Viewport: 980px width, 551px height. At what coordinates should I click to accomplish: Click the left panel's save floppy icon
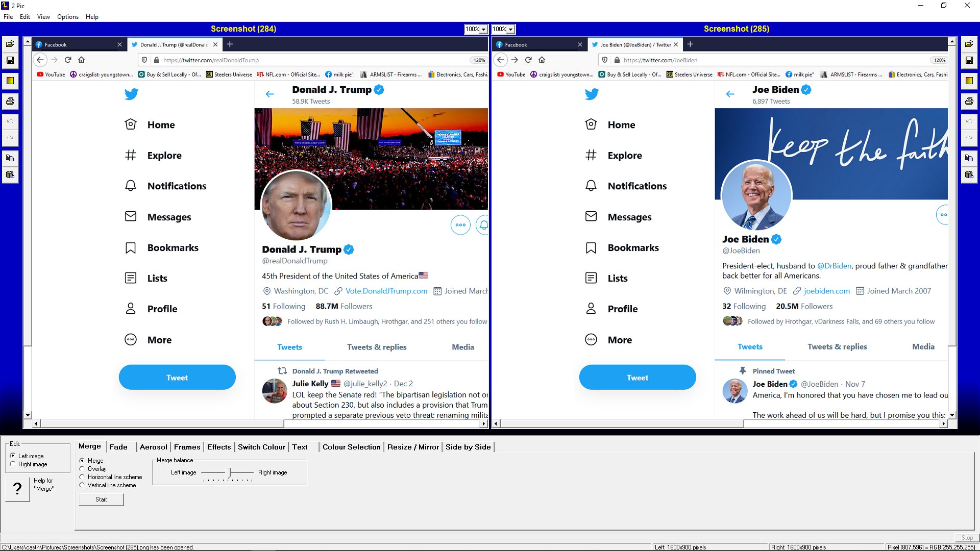(10, 60)
